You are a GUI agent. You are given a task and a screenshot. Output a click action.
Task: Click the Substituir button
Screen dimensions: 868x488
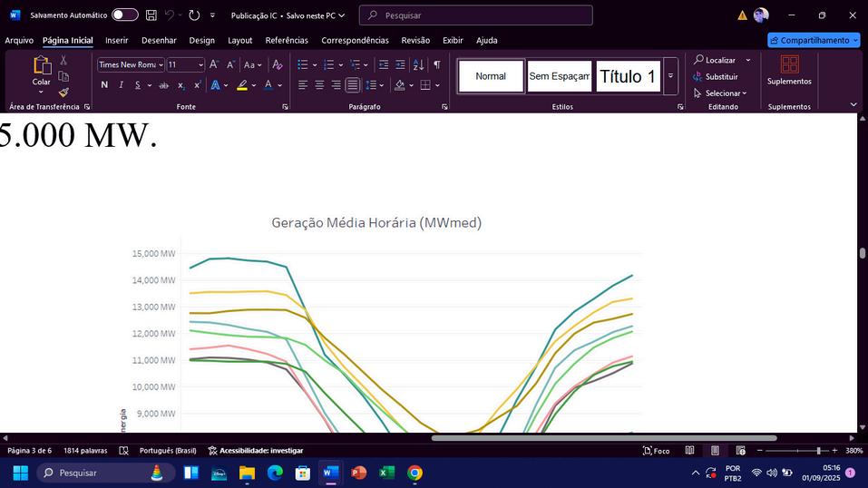[716, 76]
